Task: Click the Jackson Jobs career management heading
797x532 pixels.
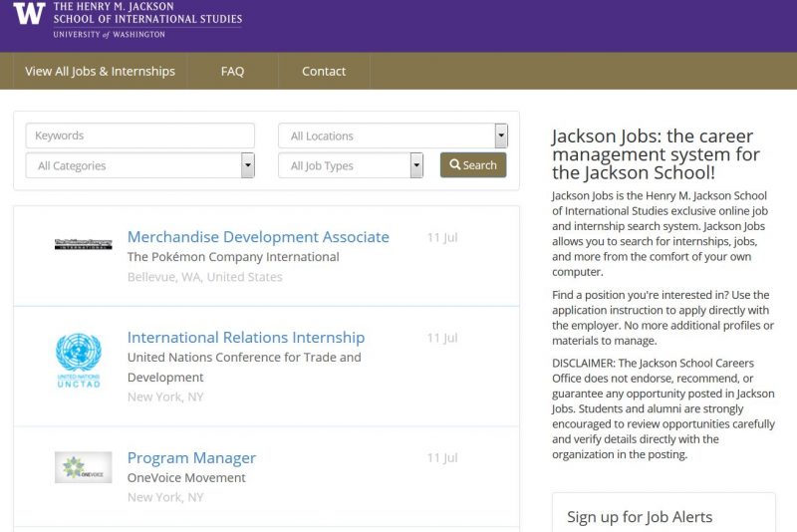Action: pos(656,154)
